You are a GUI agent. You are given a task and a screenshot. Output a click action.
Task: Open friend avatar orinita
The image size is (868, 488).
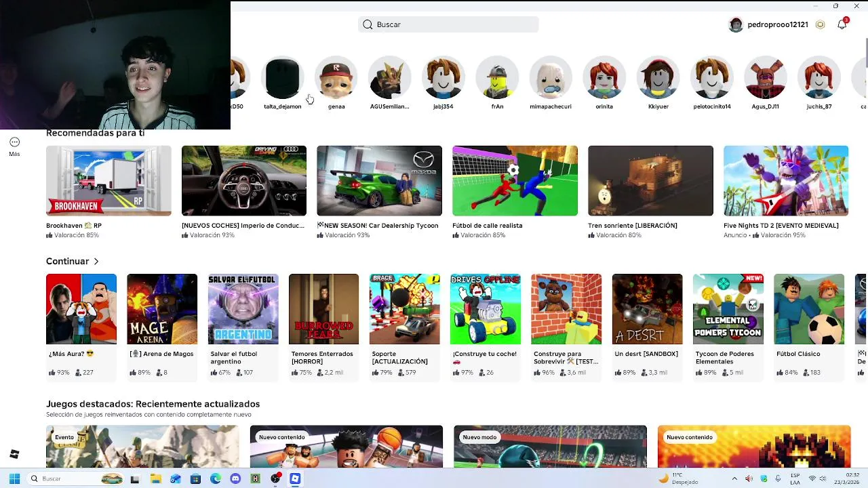604,79
